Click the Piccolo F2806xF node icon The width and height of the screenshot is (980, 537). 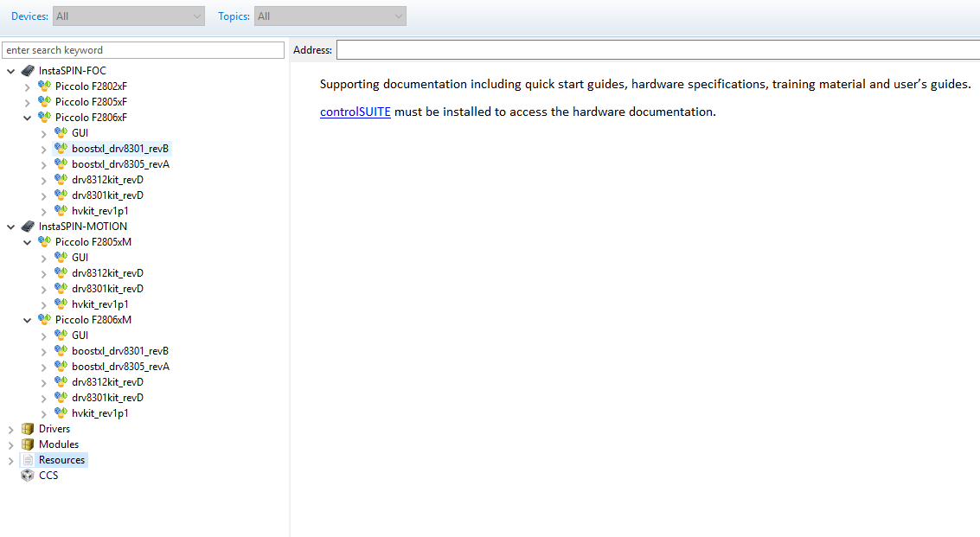[44, 117]
